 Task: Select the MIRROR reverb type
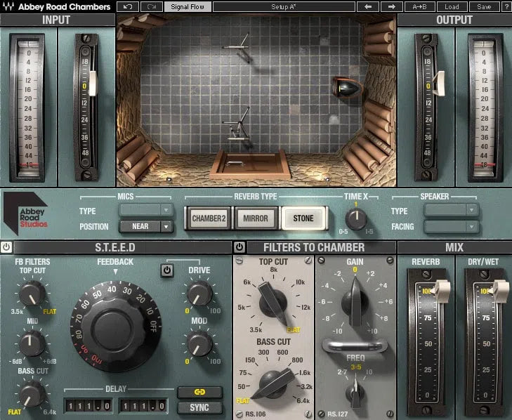pos(255,218)
